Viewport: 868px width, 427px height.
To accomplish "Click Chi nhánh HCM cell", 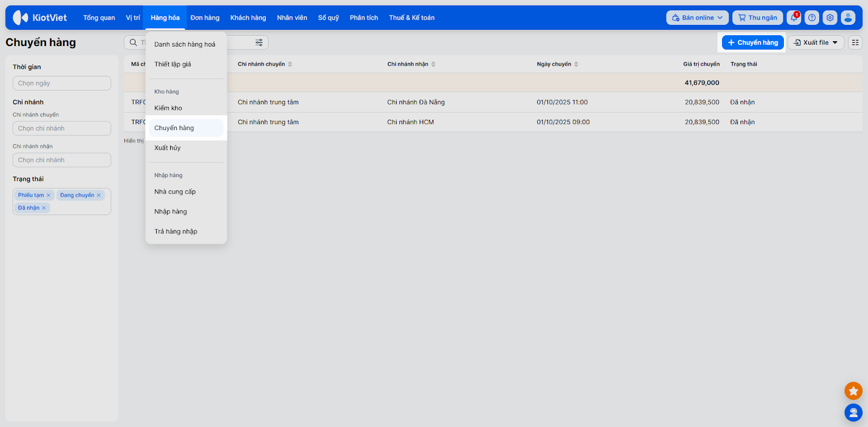I will tap(411, 122).
